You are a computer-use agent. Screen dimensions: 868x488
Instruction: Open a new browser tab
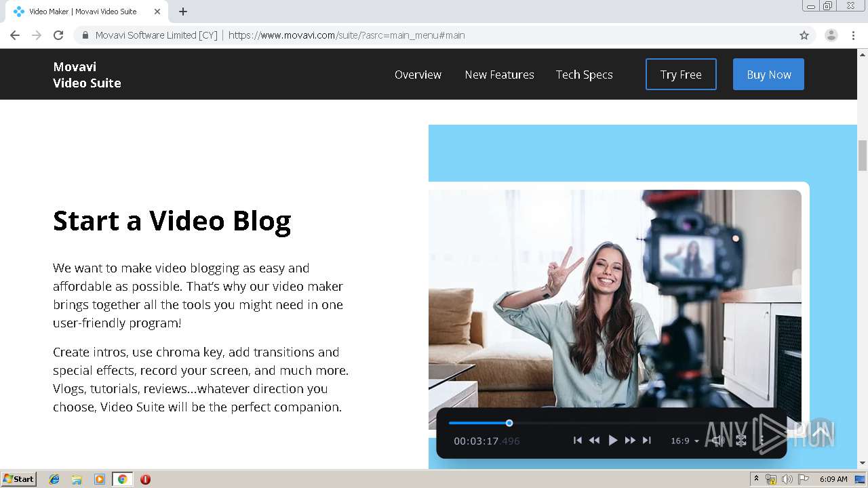(183, 12)
